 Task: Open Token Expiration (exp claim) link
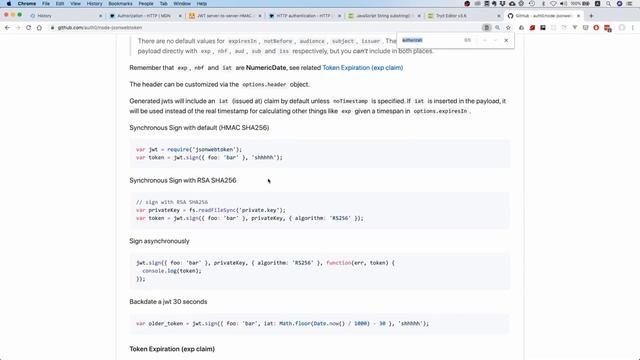pos(362,68)
